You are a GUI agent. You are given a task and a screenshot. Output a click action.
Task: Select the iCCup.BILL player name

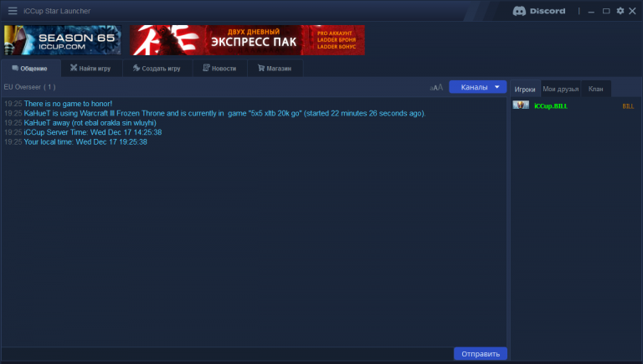tap(551, 106)
